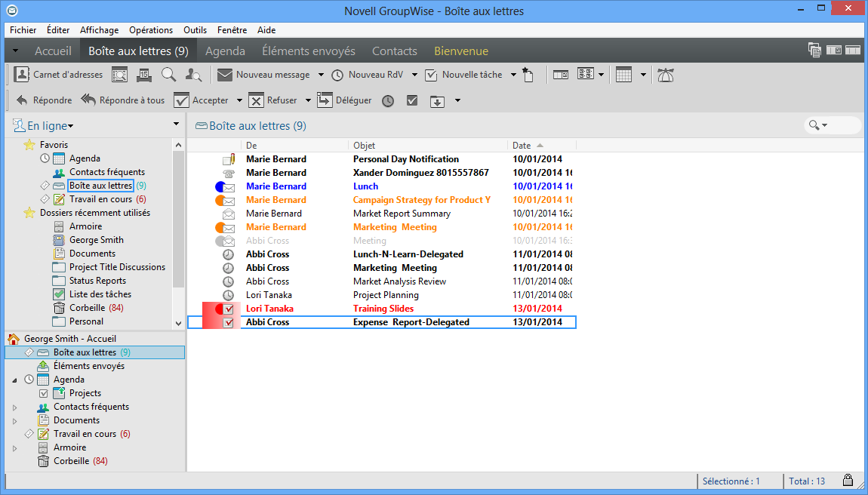Click the clipboard posted note icon after Nouvelle tâche
Image resolution: width=868 pixels, height=495 pixels.
528,75
